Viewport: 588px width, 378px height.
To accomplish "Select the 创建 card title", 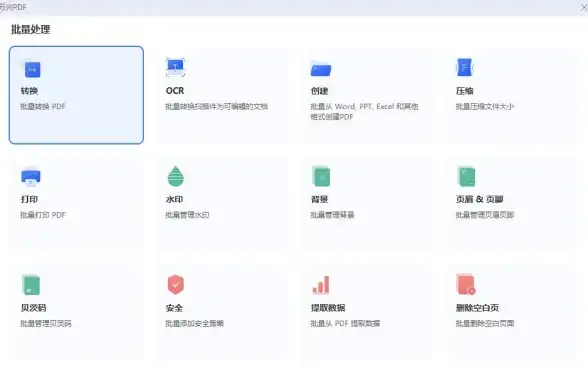I will tap(320, 91).
